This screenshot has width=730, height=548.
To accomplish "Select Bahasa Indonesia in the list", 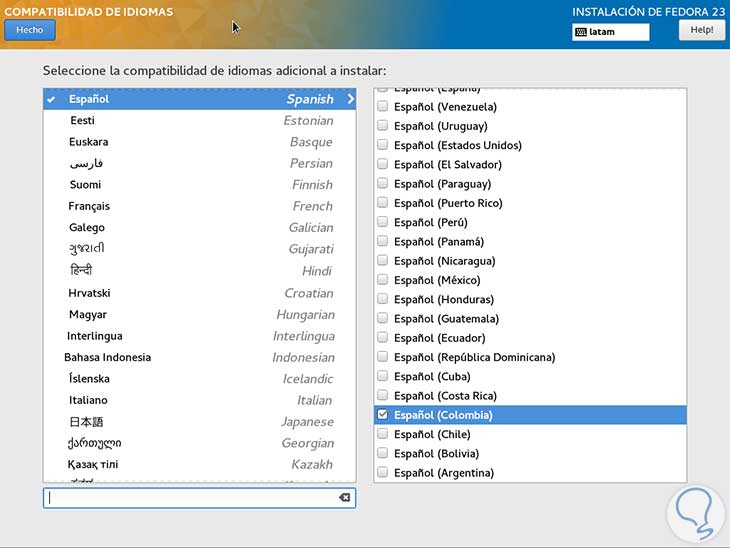I will 108,357.
